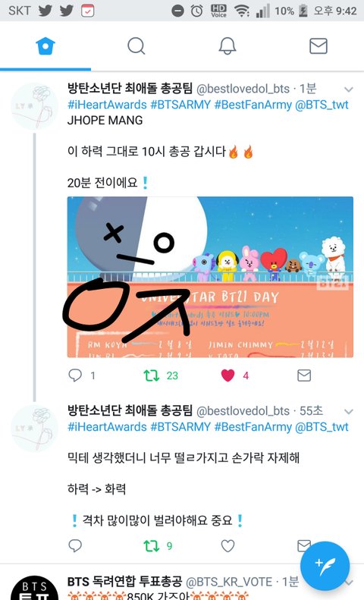Open BTS_KR_VOTE account avatar
The image size is (364, 600).
point(35,587)
